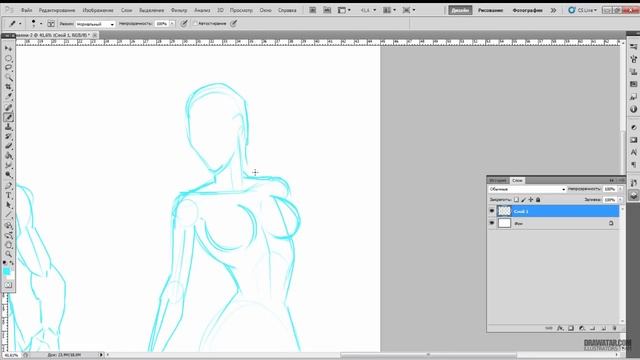Viewport: 640px width, 360px height.
Task: Launch Bridge from application bar
Action: (x=313, y=10)
